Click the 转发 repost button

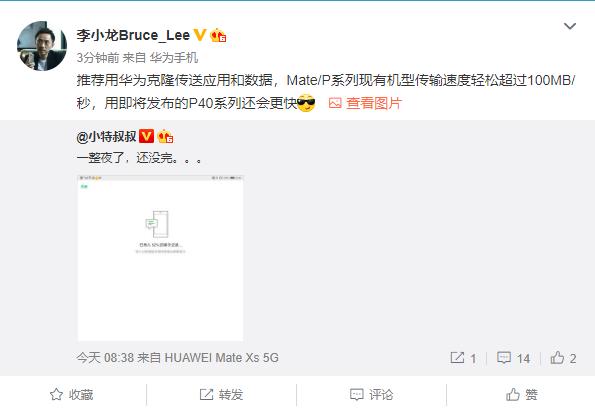click(x=221, y=395)
